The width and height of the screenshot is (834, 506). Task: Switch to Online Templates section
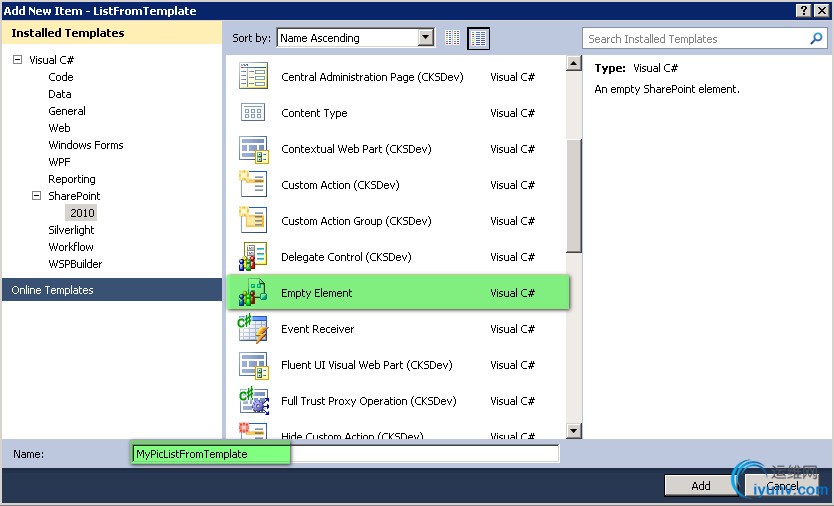112,289
